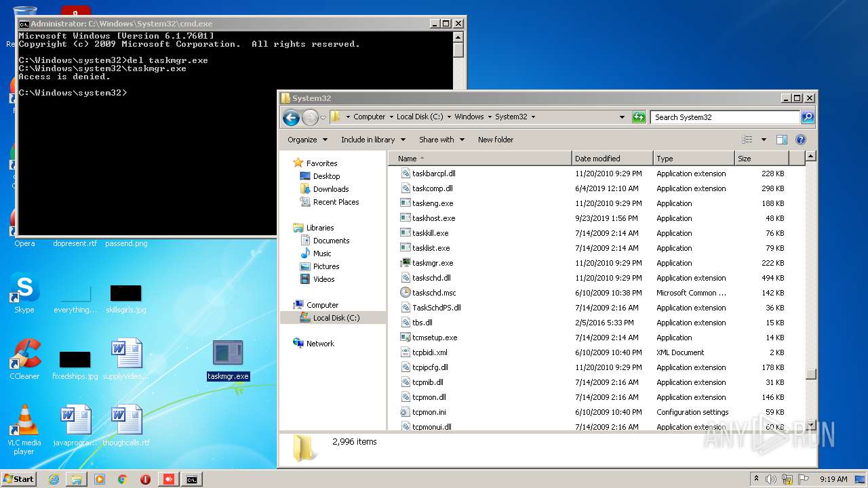Select the CCleaner desktop shortcut
This screenshot has height=488, width=868.
[24, 359]
